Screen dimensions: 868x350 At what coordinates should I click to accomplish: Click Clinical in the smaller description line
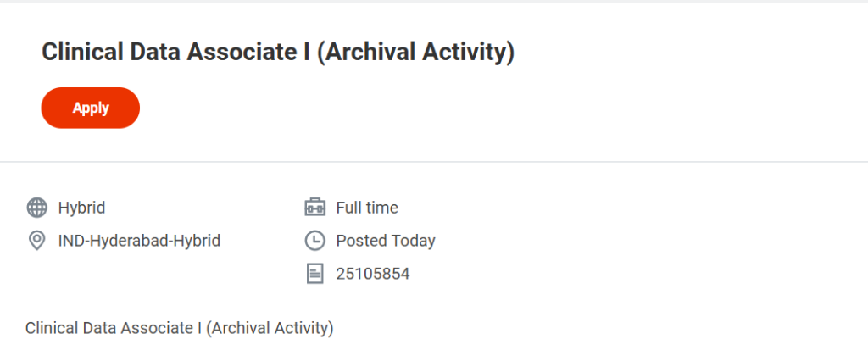tap(49, 327)
